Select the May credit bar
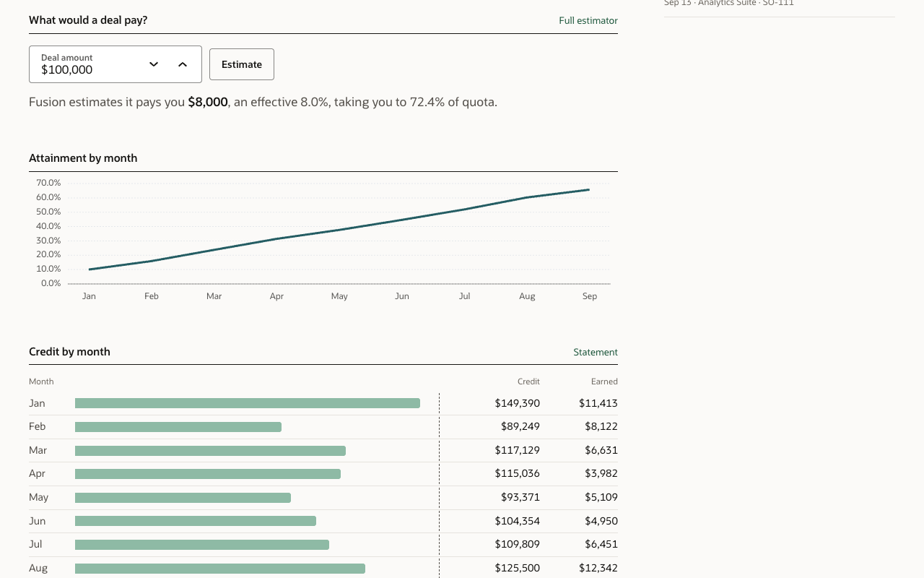This screenshot has height=578, width=924. click(x=183, y=498)
